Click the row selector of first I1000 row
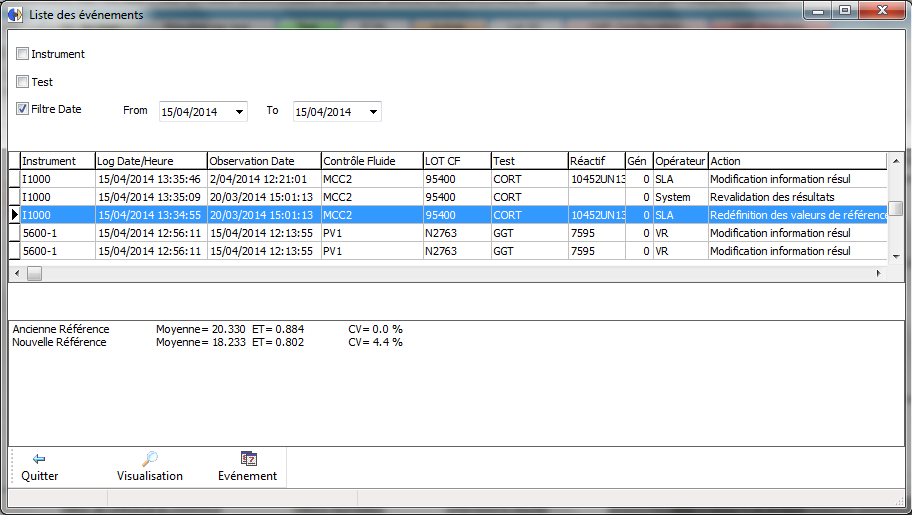912x515 pixels. click(15, 179)
